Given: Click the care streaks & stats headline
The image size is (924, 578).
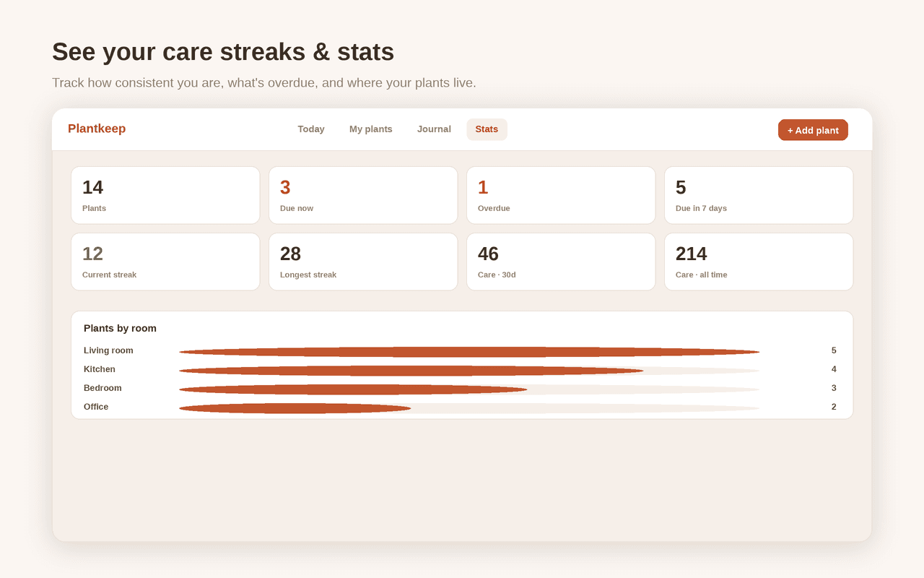Looking at the screenshot, I should click(x=223, y=52).
